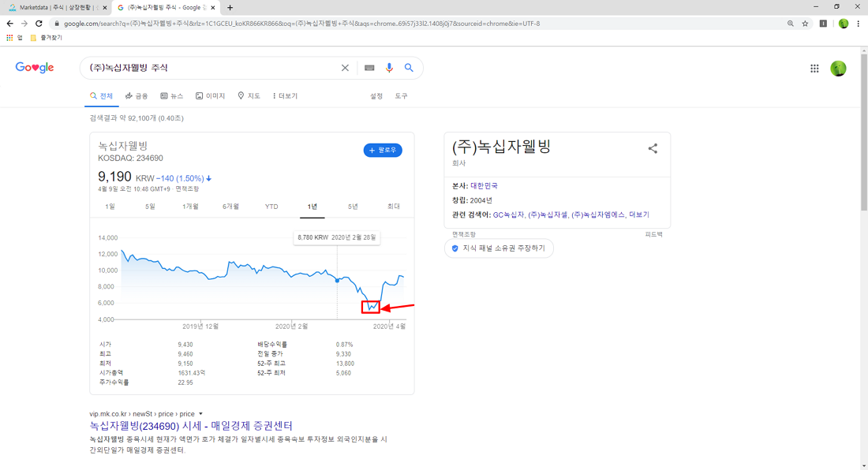Expand the vip.mk.co.kr result dropdown arrow

coord(200,413)
